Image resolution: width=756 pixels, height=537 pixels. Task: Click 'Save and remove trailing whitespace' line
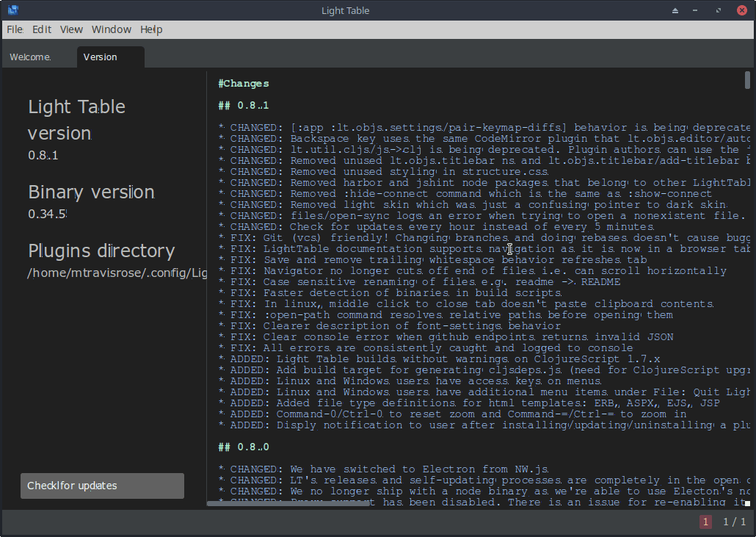point(432,260)
